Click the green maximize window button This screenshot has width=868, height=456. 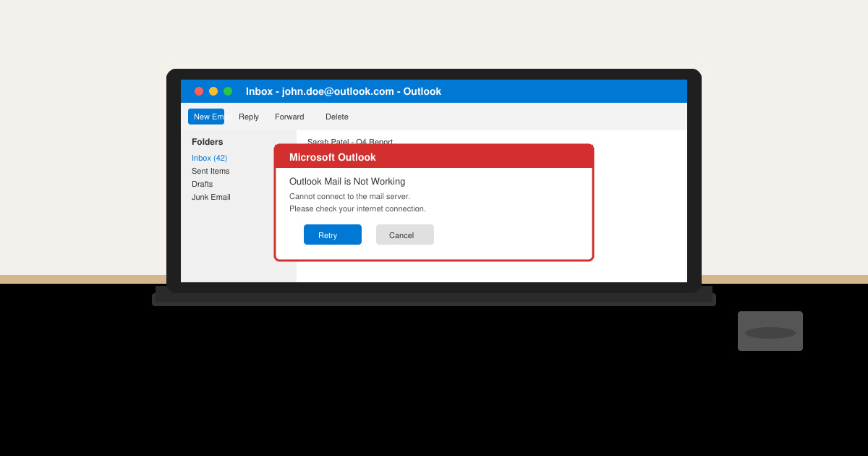coord(228,91)
